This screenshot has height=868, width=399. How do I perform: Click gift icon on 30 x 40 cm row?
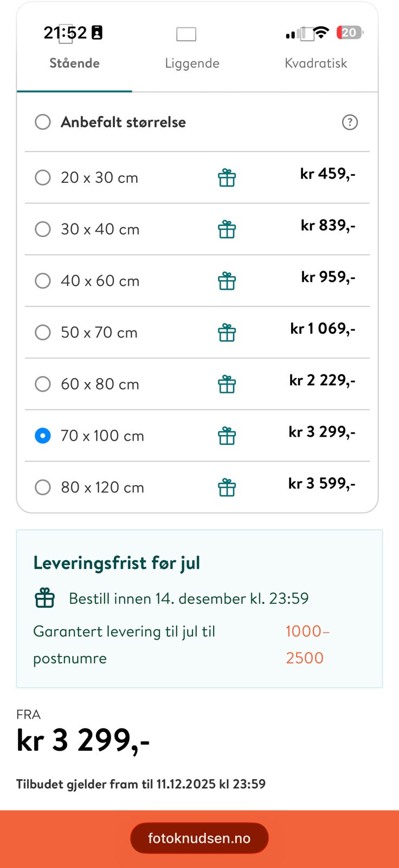[227, 229]
